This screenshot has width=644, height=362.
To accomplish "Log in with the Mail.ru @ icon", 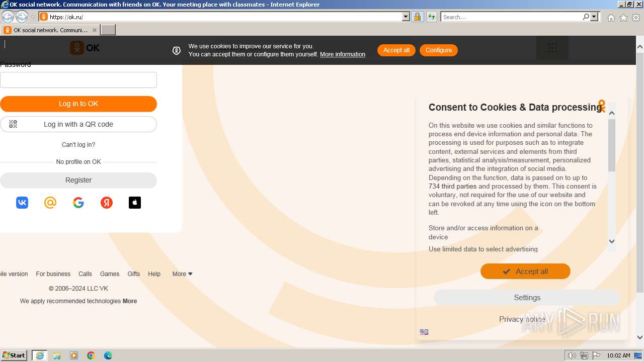I will click(x=50, y=203).
